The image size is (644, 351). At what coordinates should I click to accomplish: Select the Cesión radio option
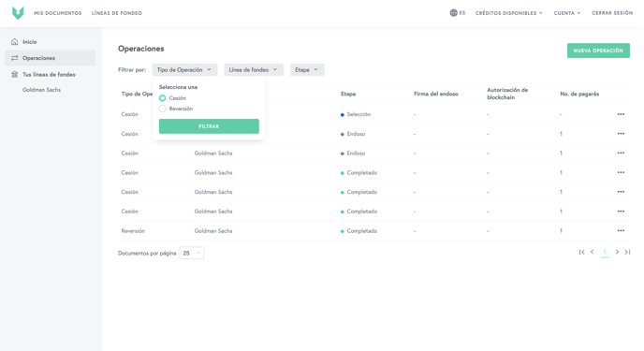(x=162, y=98)
